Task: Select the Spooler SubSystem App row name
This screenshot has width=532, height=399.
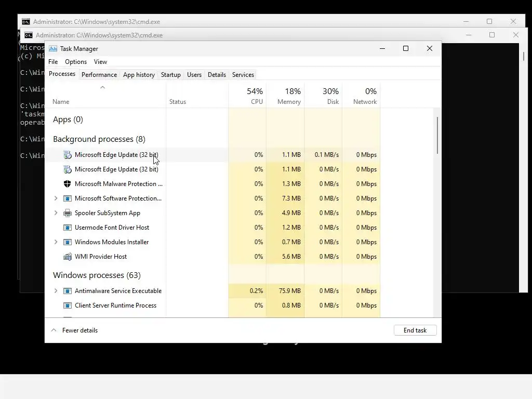Action: pos(107,213)
